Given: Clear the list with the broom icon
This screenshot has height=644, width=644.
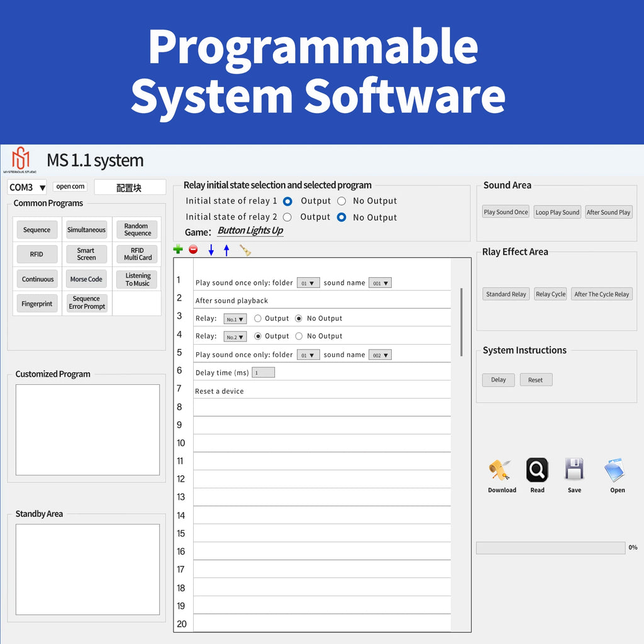Looking at the screenshot, I should click(x=245, y=250).
